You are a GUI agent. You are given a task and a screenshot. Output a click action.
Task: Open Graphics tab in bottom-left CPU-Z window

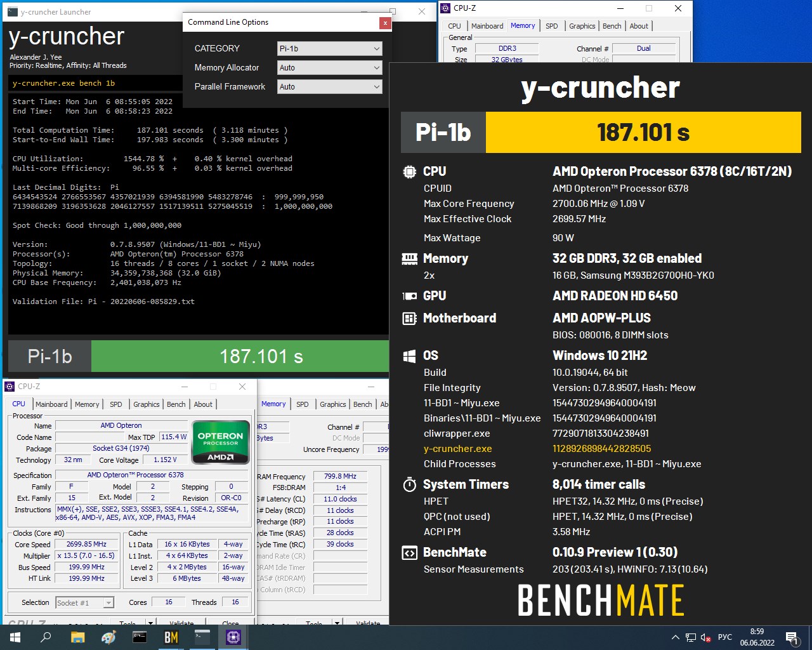pos(146,404)
